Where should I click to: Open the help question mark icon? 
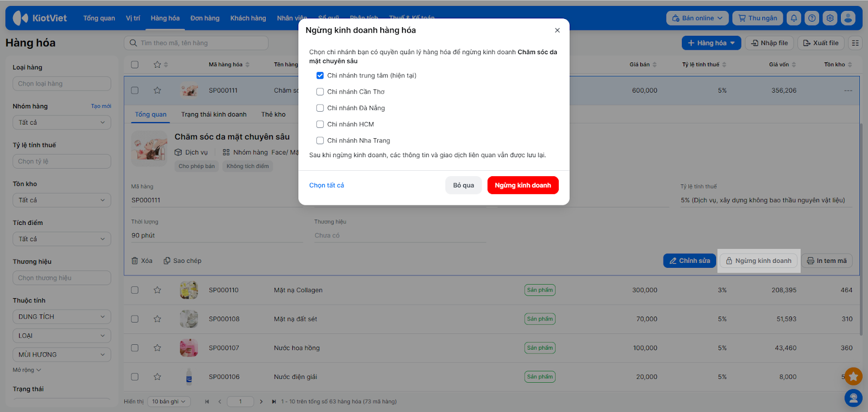[812, 18]
